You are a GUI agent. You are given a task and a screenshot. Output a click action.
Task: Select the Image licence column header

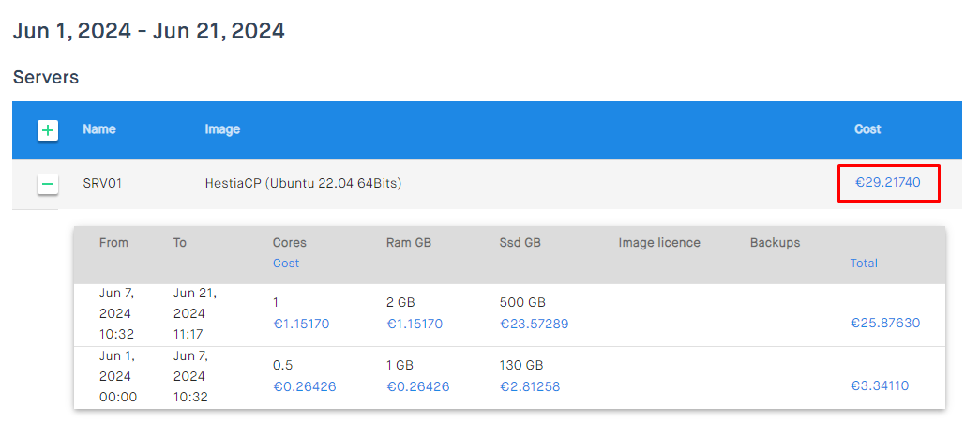(x=659, y=242)
